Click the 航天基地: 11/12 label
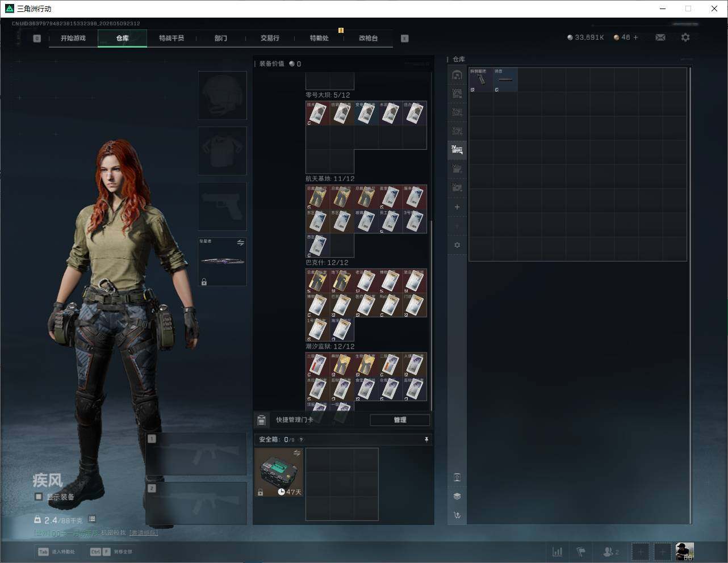This screenshot has width=728, height=563. coord(330,179)
